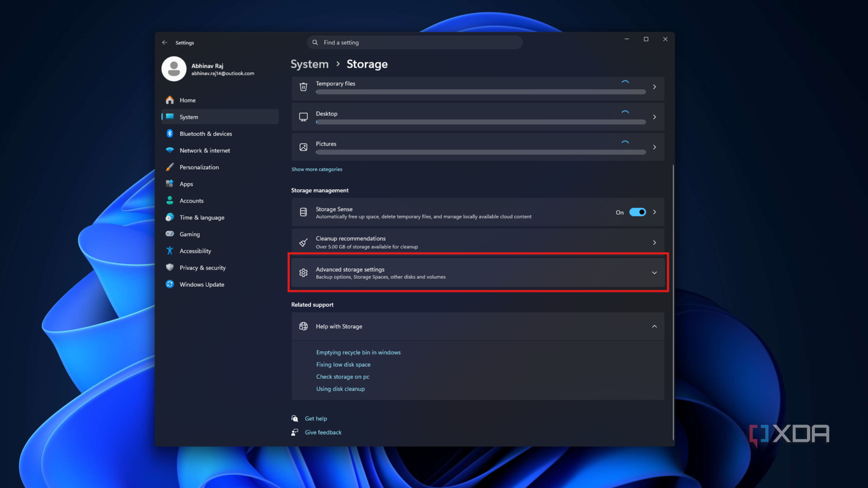The image size is (868, 488).
Task: Open Temporary files details arrow
Action: tap(654, 87)
